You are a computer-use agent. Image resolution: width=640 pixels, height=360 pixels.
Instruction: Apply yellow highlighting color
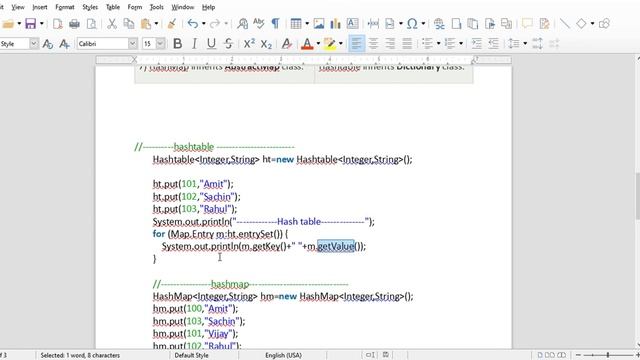click(329, 43)
